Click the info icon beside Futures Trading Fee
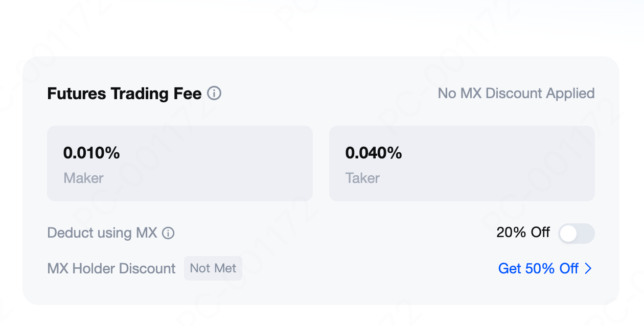This screenshot has width=644, height=326. tap(214, 94)
